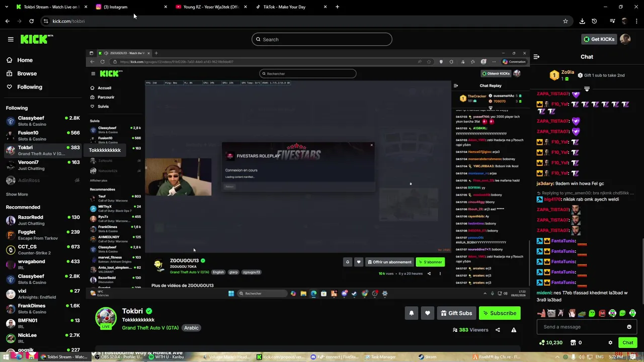Bookmark this page with star icon
The height and width of the screenshot is (362, 644).
tap(566, 21)
